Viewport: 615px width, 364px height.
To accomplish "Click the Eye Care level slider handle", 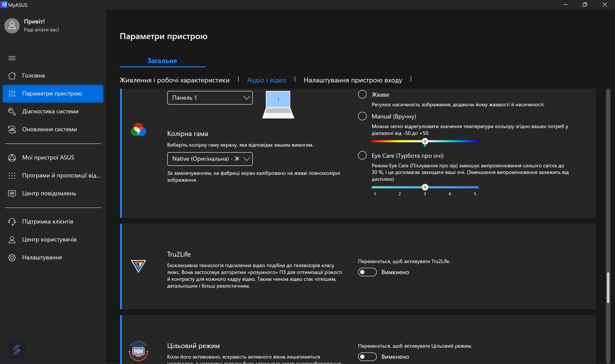I will point(425,187).
